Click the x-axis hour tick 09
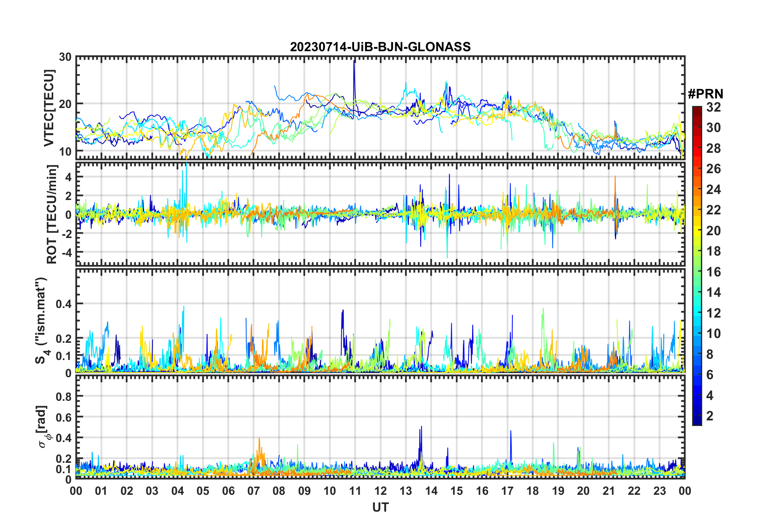The height and width of the screenshot is (532, 761). click(304, 491)
